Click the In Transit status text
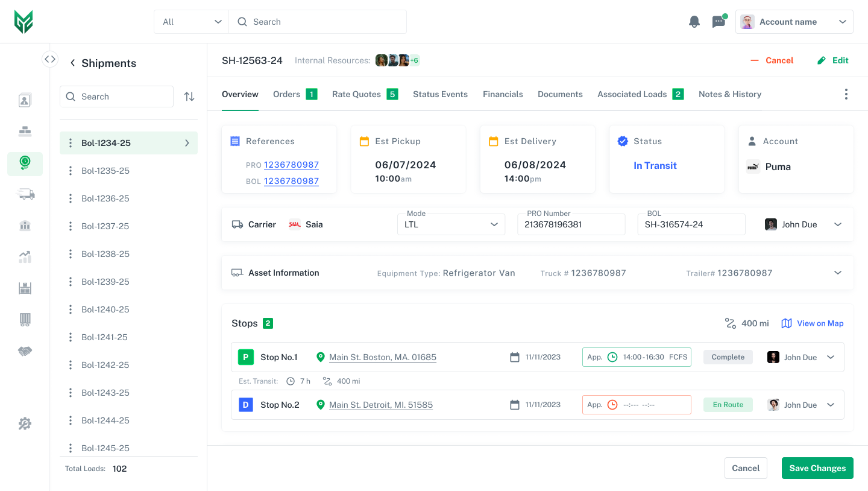Viewport: 868px width, 491px height. pos(655,165)
